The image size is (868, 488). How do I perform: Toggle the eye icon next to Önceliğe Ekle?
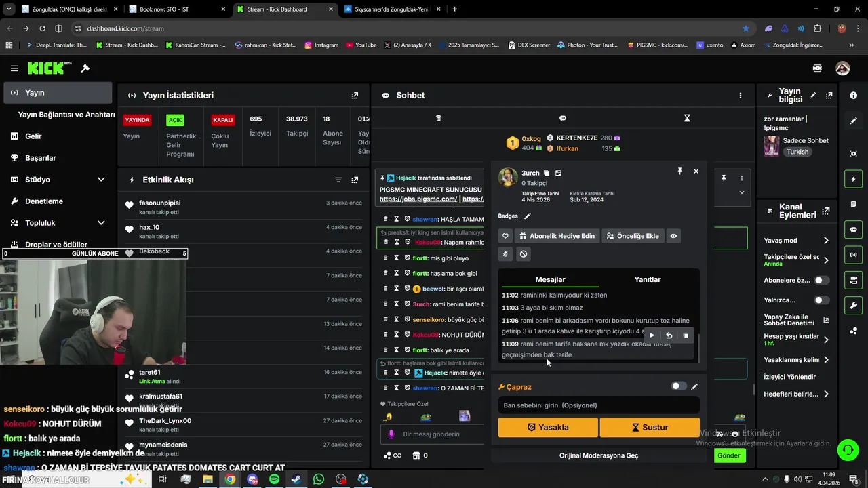[x=673, y=236]
